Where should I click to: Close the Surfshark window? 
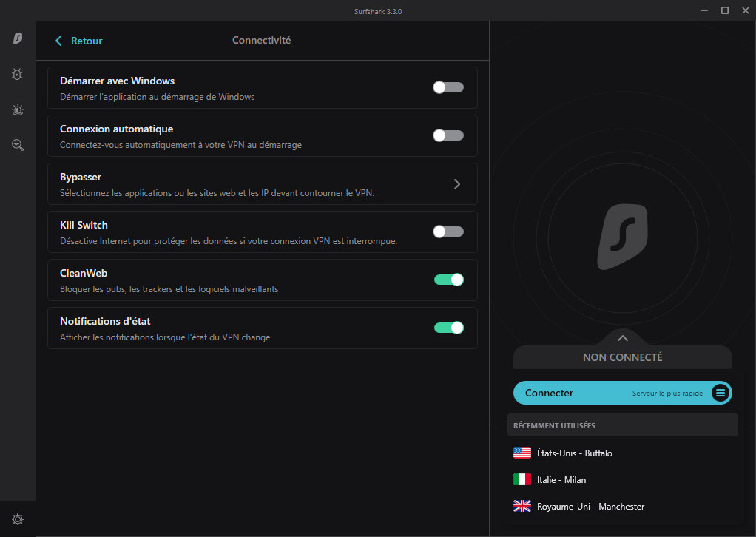click(746, 10)
